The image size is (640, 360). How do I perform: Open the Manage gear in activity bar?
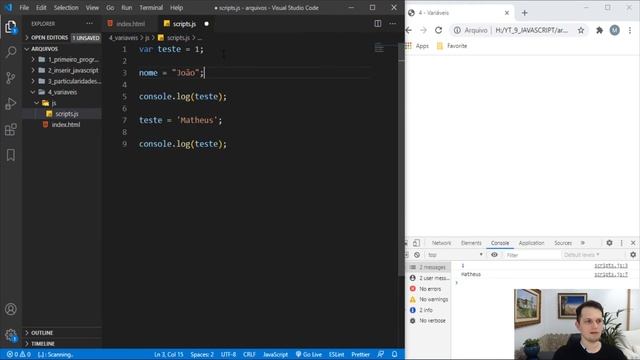[x=11, y=335]
